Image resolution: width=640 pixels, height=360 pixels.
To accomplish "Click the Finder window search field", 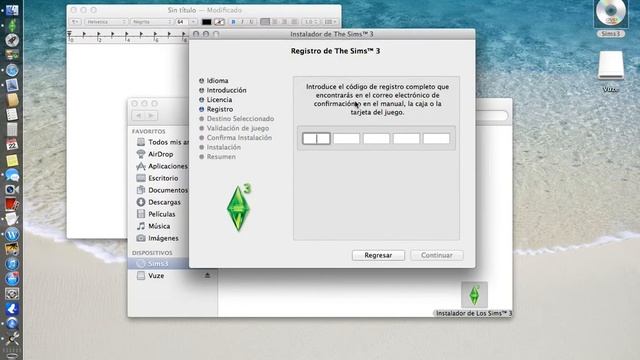I will coord(492,116).
